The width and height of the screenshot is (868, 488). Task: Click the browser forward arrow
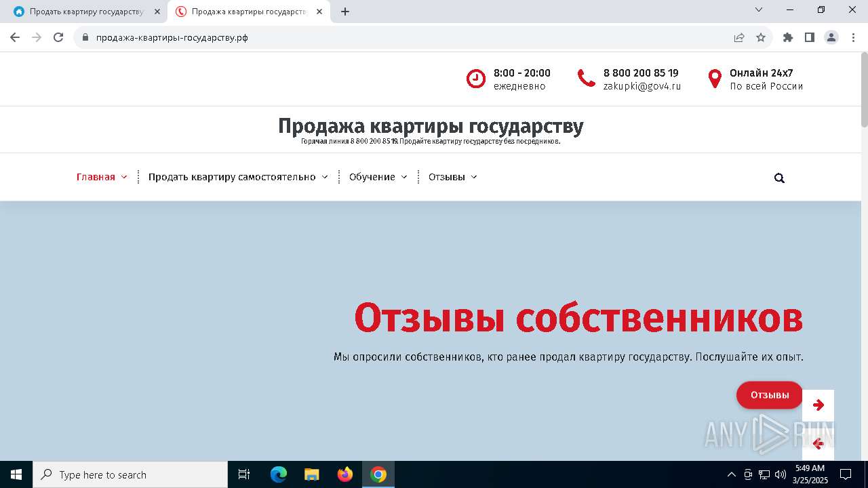pyautogui.click(x=37, y=37)
